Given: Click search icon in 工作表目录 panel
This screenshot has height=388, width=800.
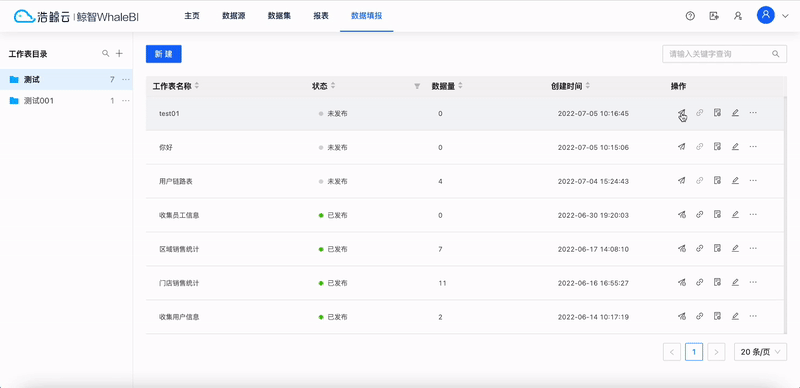Looking at the screenshot, I should coord(106,53).
